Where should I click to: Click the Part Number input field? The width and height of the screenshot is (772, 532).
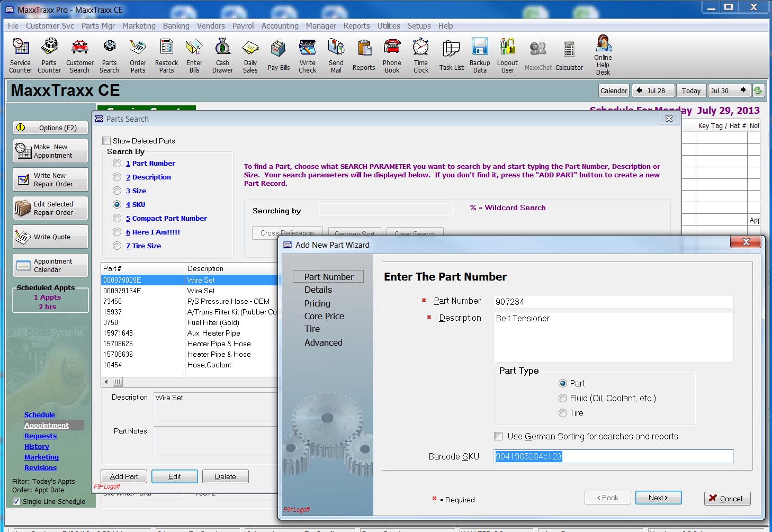613,302
